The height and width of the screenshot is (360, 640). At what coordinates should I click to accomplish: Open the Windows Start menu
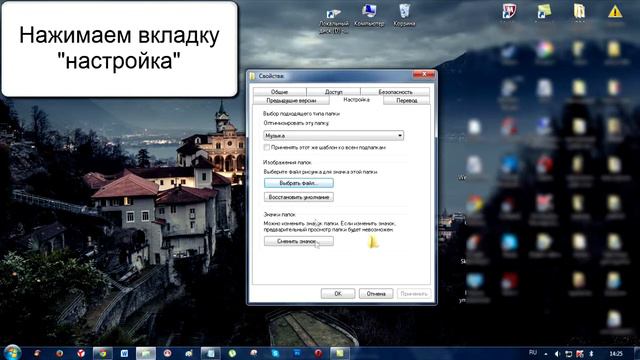pos(12,353)
